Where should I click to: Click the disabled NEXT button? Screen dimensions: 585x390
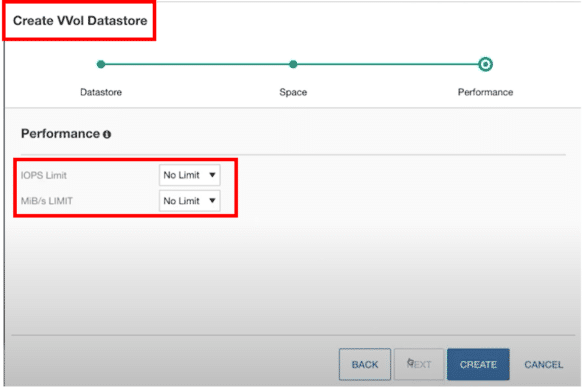point(419,364)
